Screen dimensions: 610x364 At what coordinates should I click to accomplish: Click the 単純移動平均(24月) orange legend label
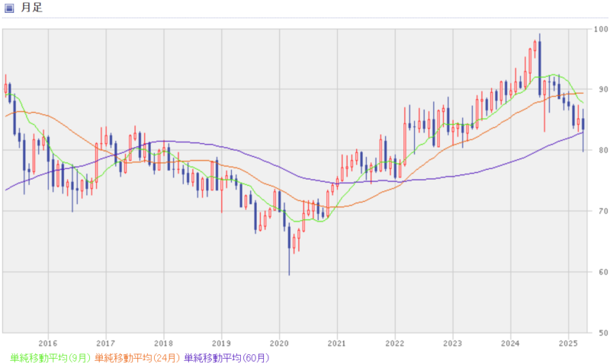click(x=137, y=357)
